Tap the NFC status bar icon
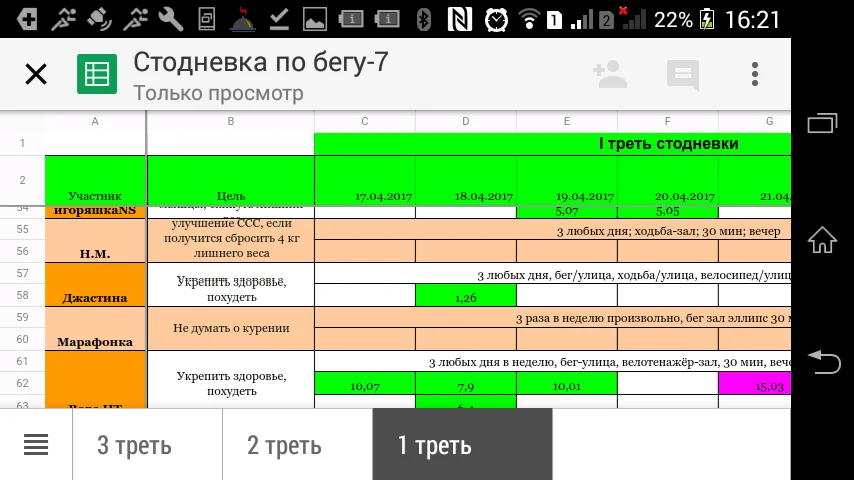 point(460,20)
